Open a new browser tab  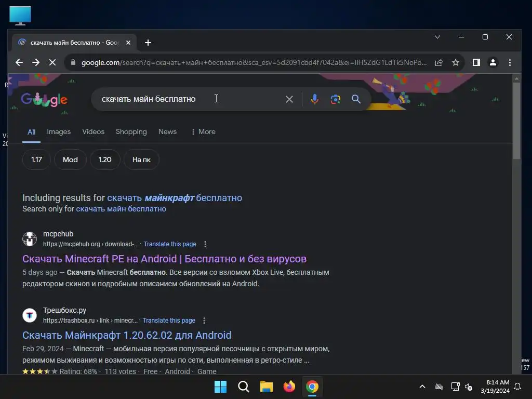pos(148,43)
